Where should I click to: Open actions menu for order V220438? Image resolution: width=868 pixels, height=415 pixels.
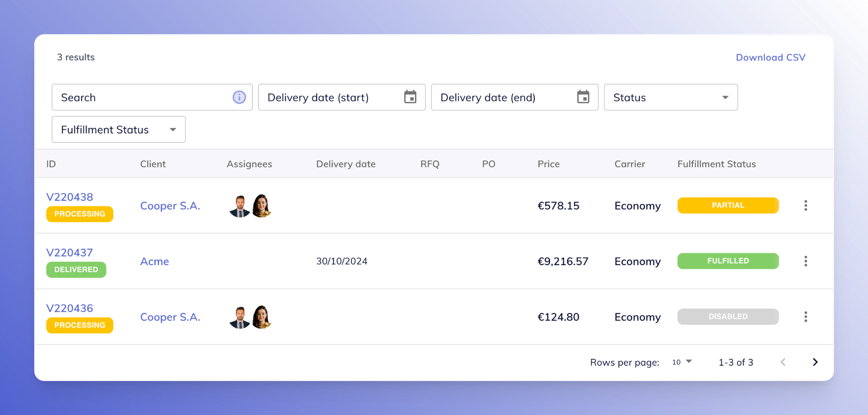click(805, 206)
